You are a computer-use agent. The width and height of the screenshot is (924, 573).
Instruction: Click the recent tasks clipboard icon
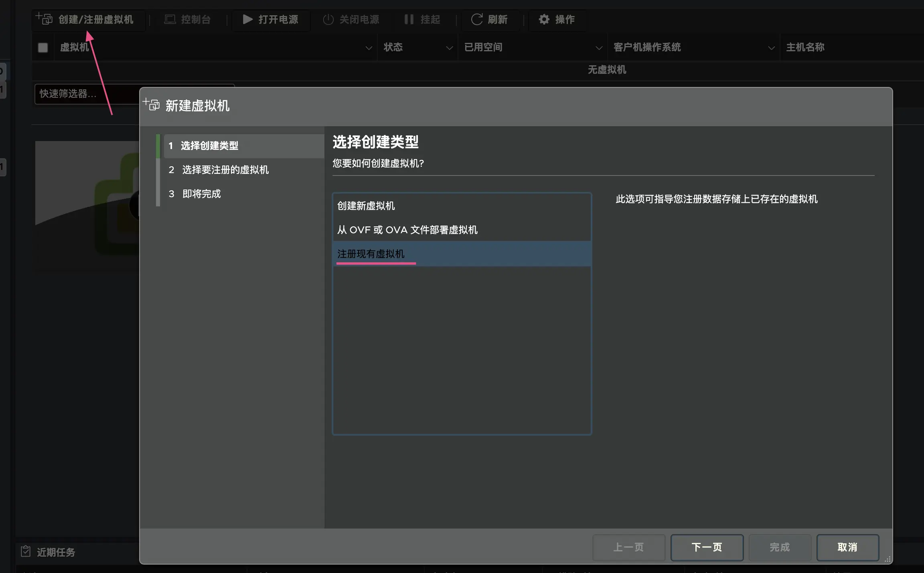click(x=26, y=551)
